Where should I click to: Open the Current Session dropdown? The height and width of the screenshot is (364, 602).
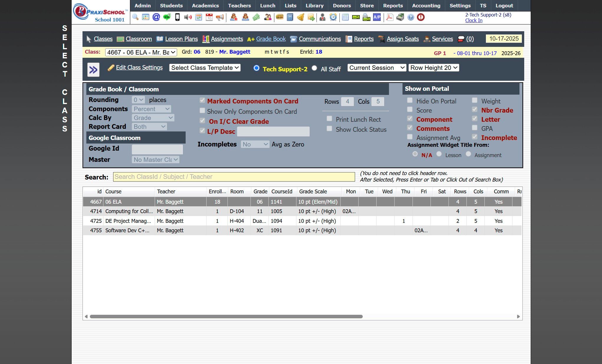click(x=377, y=68)
